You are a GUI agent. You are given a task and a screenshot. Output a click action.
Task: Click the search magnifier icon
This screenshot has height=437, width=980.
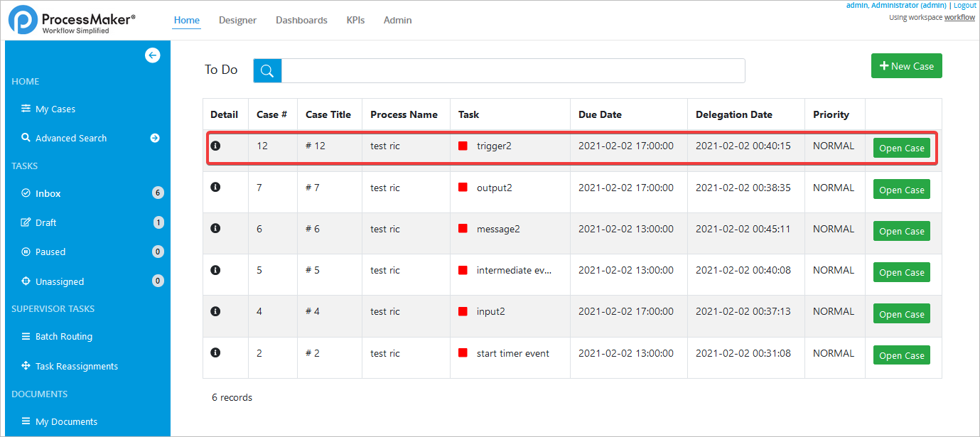(x=267, y=70)
